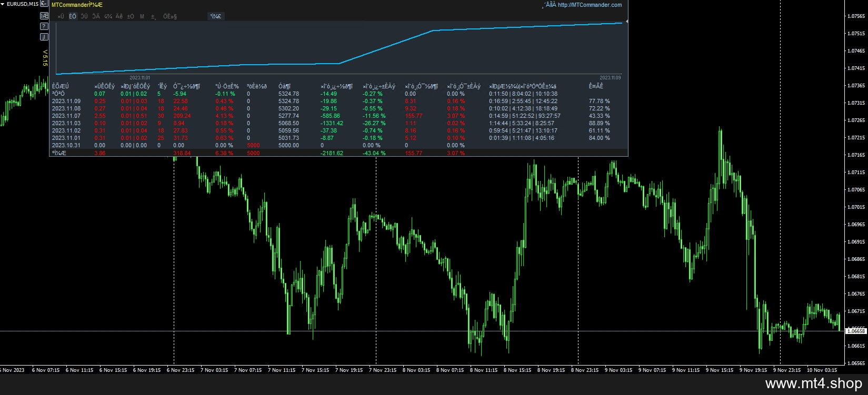Click the 5277.74 balance value
Screen dimensions: 868x395
[289, 116]
